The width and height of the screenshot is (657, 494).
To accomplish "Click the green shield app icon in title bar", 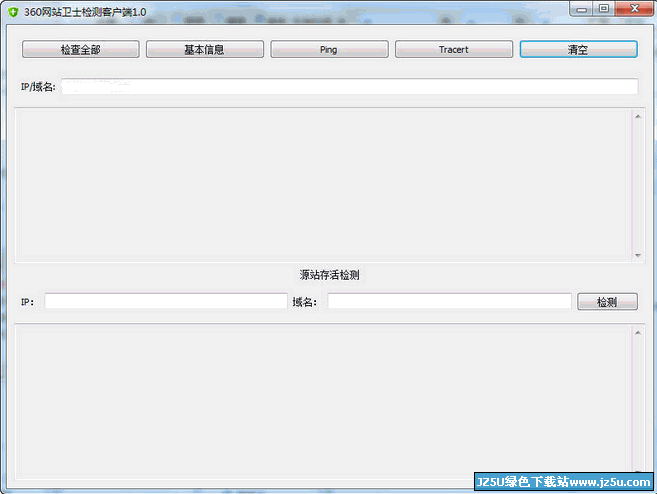I will pos(13,12).
